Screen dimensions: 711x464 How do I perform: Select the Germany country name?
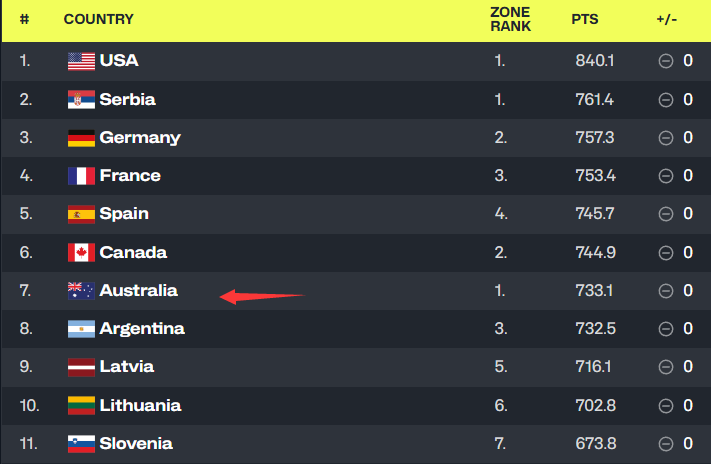pos(140,138)
